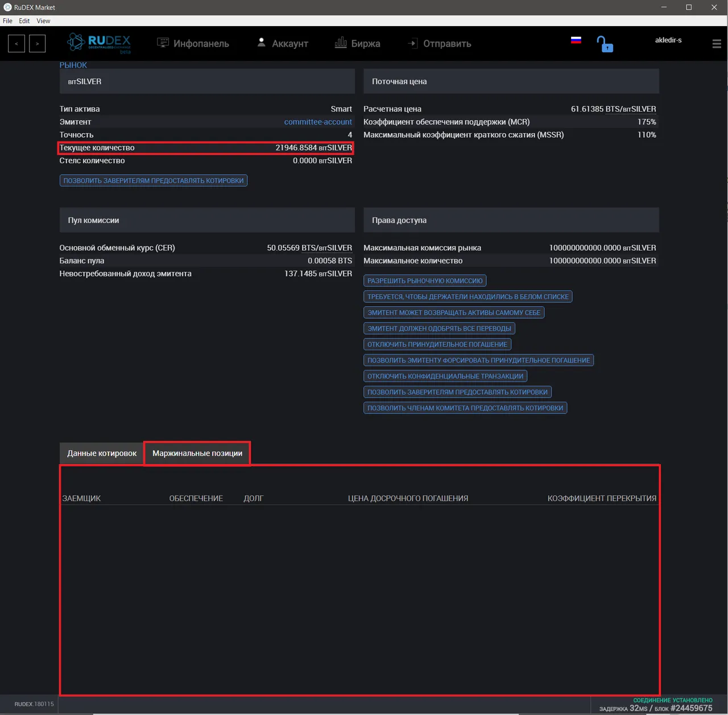
Task: Click the ЗАЕМЩИК column header
Action: [81, 498]
